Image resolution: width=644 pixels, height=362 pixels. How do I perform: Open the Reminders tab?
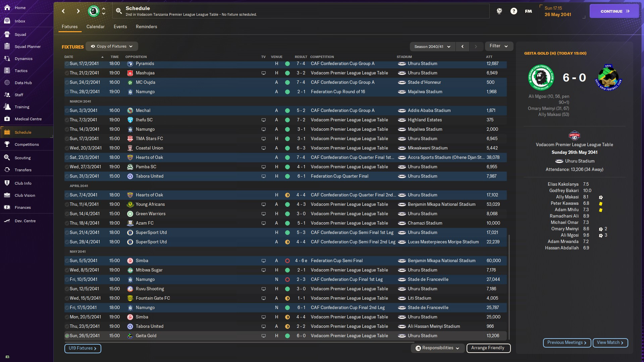pyautogui.click(x=146, y=26)
